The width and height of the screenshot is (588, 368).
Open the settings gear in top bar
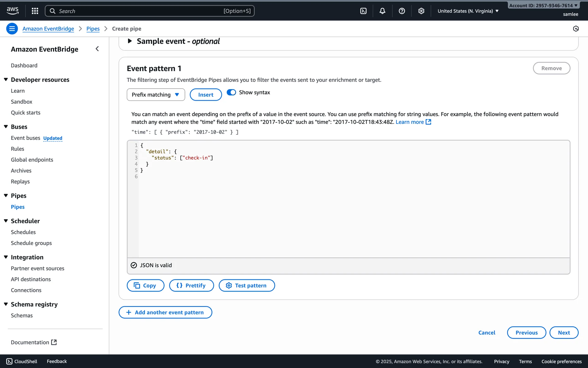[421, 11]
